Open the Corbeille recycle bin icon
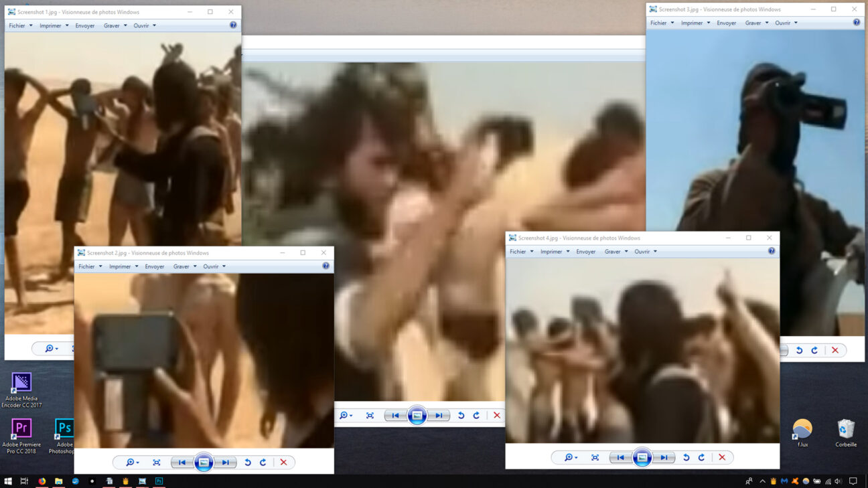868x488 pixels. 846,433
